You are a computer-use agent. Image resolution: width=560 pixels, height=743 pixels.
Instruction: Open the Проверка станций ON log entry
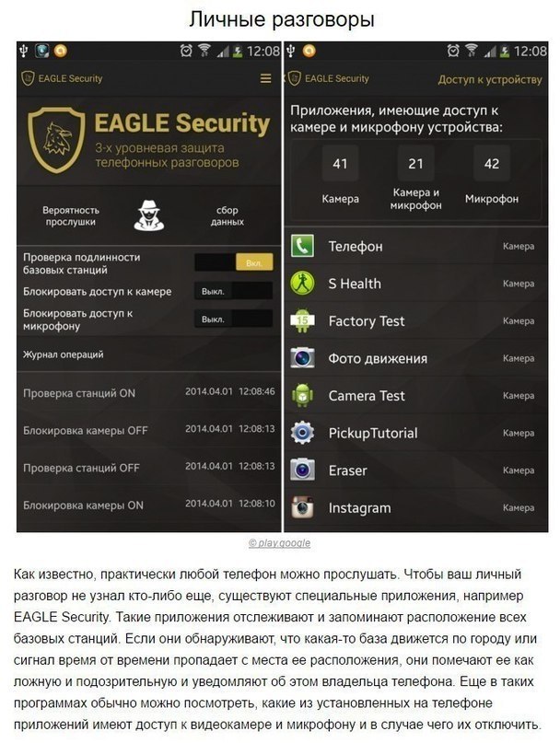pos(149,392)
